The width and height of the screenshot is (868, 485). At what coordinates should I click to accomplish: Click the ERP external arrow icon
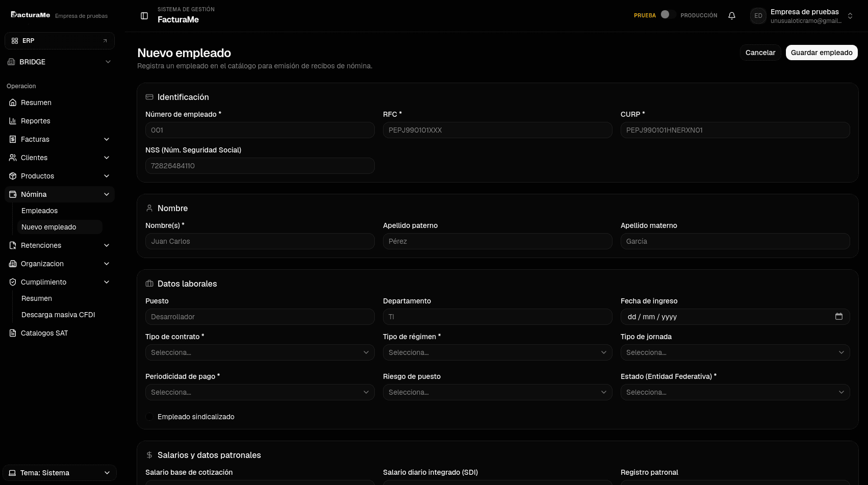click(x=105, y=41)
